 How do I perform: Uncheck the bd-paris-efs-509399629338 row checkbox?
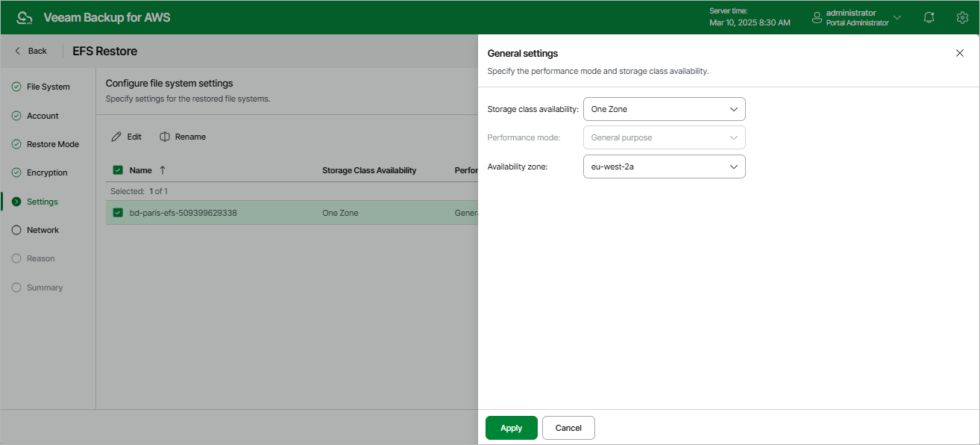[x=118, y=213]
